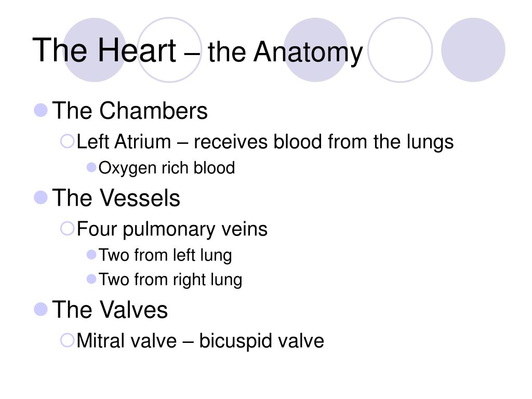
Task: Click the hollow bullet beside Left Atrium
Action: (x=67, y=141)
